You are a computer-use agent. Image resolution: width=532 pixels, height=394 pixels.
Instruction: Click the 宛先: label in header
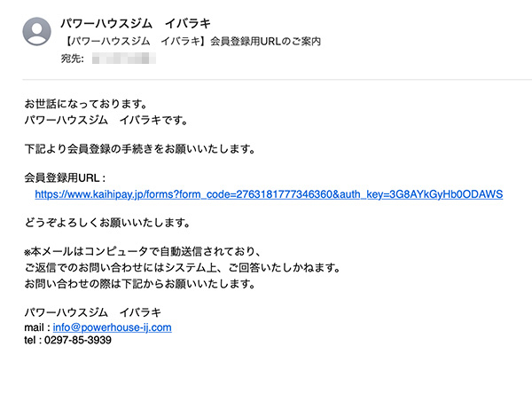[x=73, y=59]
